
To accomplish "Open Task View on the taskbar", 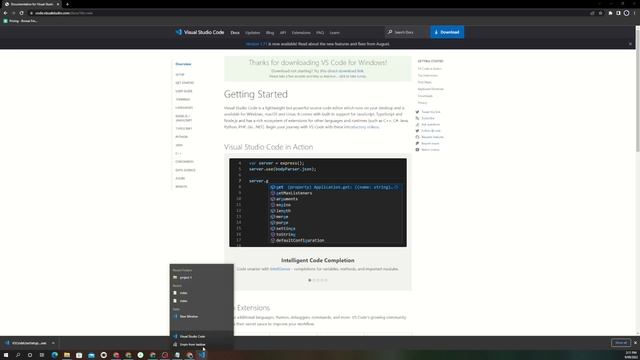I will pos(42,355).
